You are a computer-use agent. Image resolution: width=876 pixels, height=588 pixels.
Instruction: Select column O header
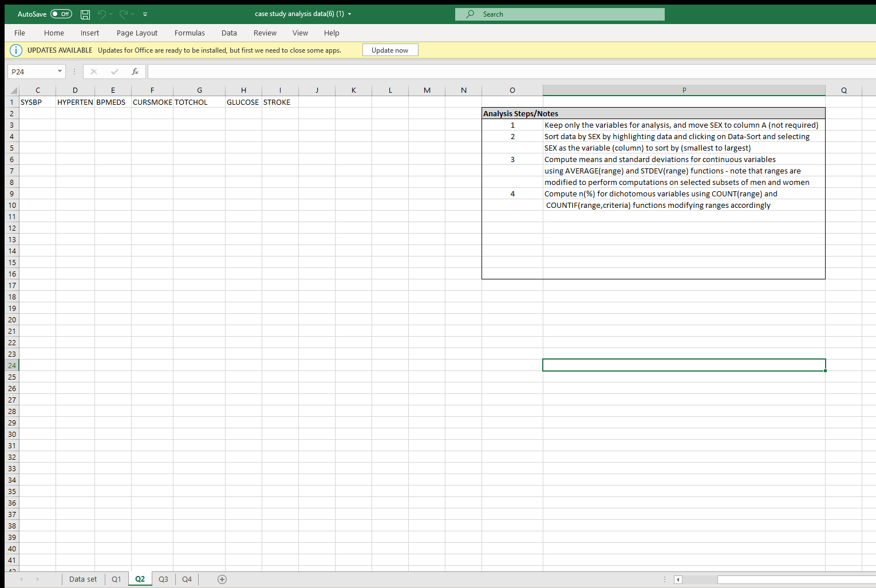512,90
